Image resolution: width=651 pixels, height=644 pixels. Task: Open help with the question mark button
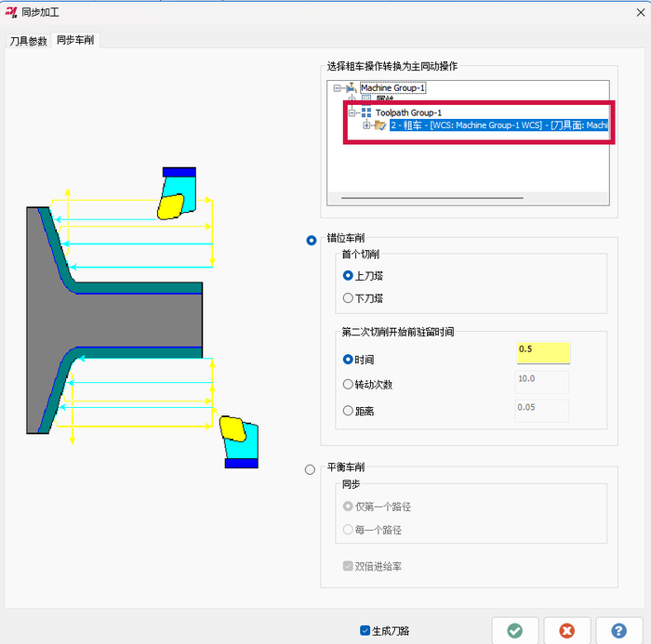(x=619, y=630)
